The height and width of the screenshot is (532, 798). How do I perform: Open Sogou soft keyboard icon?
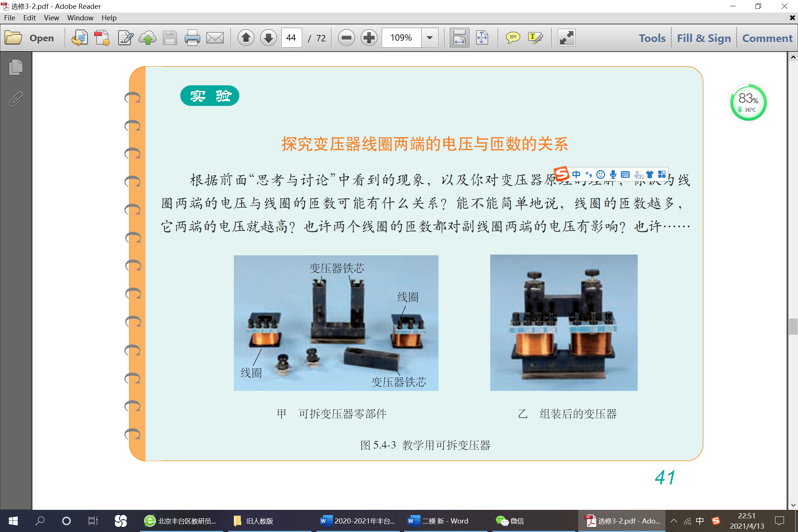click(625, 174)
